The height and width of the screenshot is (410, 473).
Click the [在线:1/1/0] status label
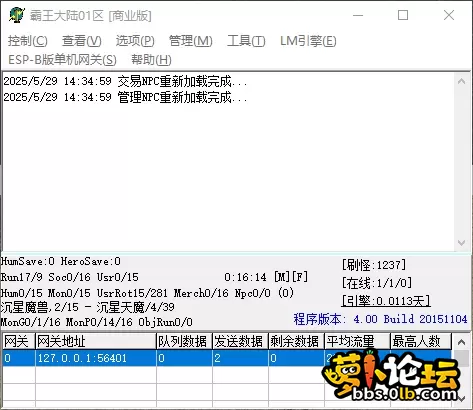[x=377, y=283]
